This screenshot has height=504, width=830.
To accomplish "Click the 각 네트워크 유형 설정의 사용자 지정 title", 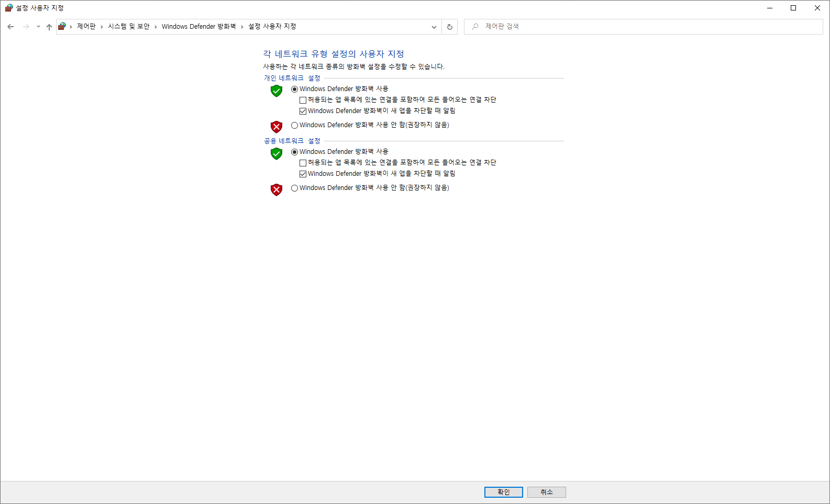I will [x=334, y=54].
